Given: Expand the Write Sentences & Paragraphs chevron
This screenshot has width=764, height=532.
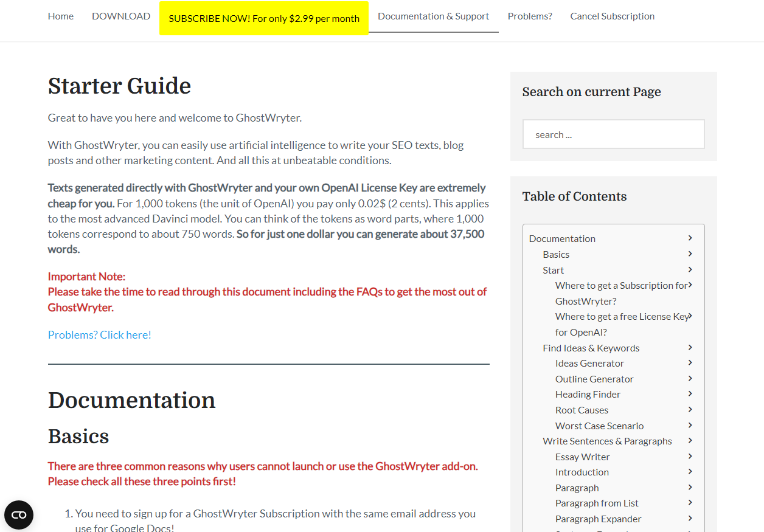Looking at the screenshot, I should coord(690,440).
